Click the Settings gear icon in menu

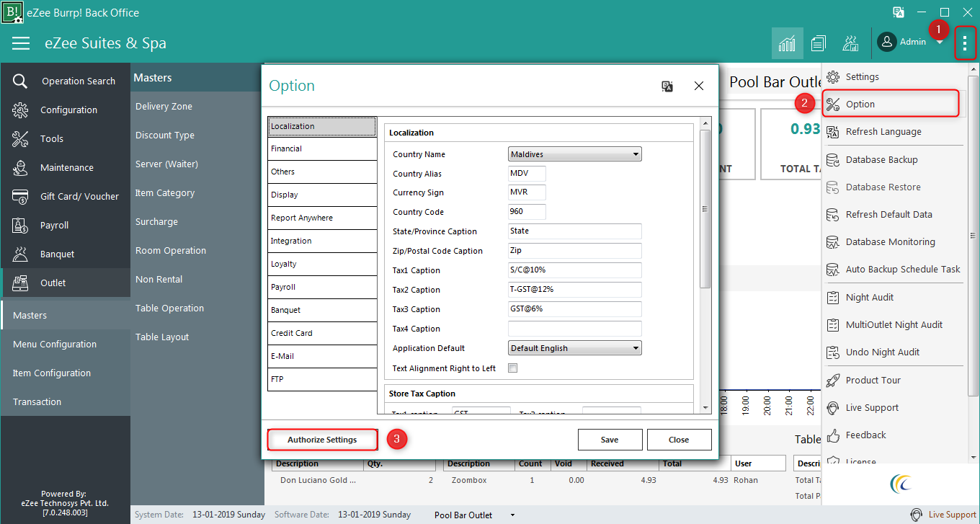click(833, 76)
